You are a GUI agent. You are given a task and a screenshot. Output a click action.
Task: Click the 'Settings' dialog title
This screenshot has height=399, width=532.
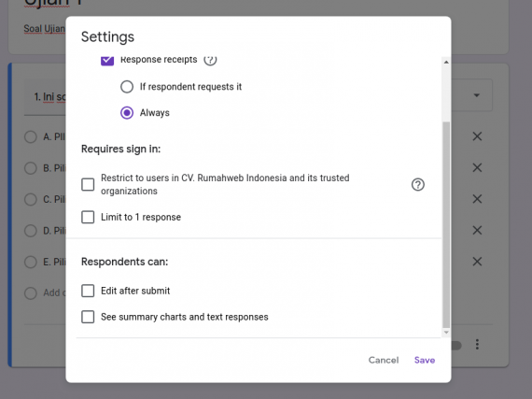click(x=107, y=36)
